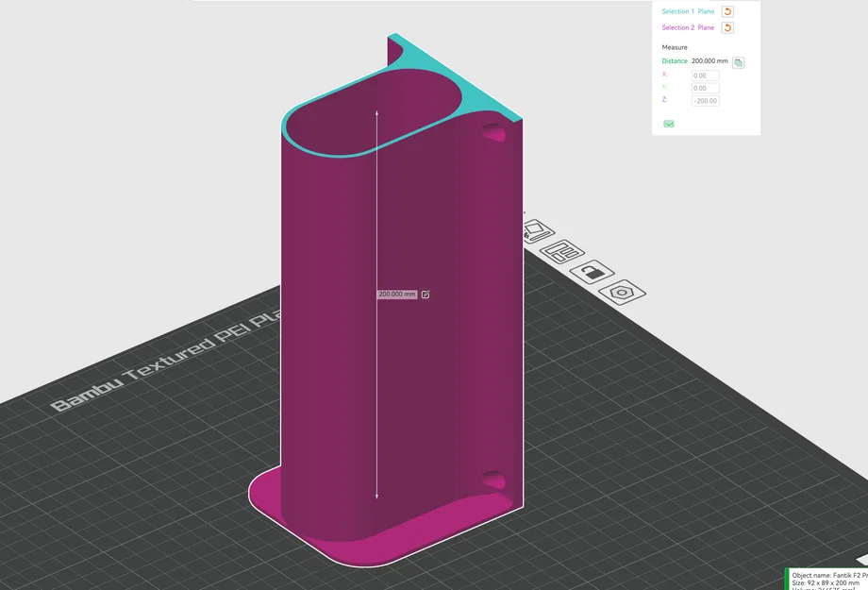The image size is (868, 590).
Task: Reset Selection 1 Plane with its restart icon
Action: pos(727,11)
